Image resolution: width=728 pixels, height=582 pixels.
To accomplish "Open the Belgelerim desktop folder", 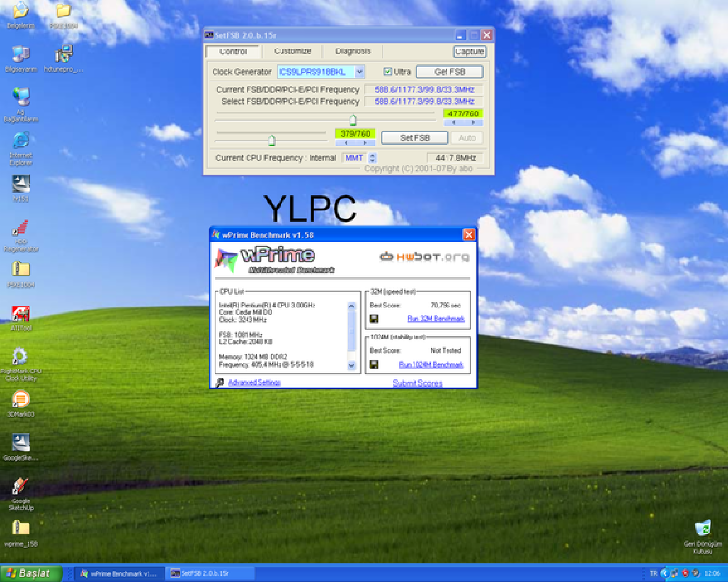I will (x=20, y=16).
